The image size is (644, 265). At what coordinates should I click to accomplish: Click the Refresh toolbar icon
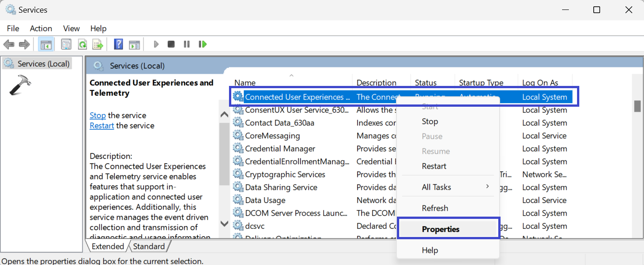coord(82,44)
